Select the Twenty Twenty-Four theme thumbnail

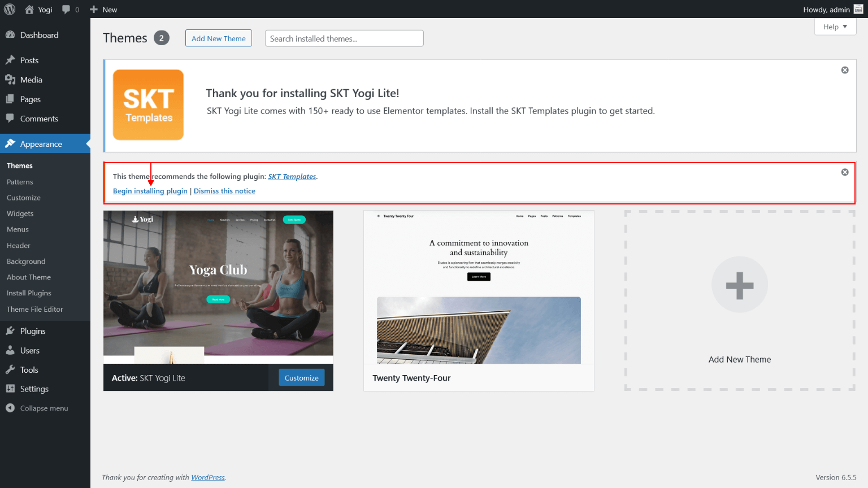pos(479,287)
